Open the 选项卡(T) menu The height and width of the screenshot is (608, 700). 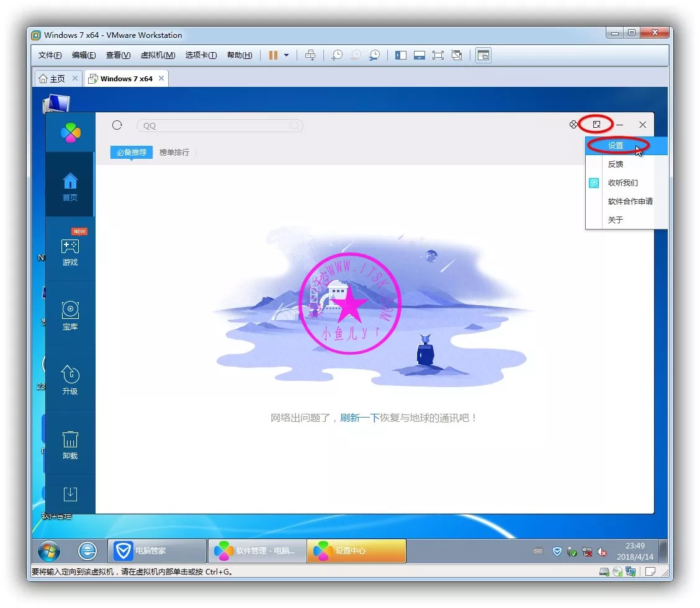[x=200, y=55]
